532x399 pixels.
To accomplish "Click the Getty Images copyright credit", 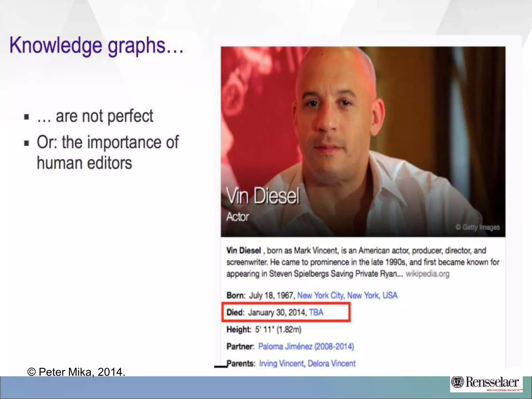I will tap(477, 227).
